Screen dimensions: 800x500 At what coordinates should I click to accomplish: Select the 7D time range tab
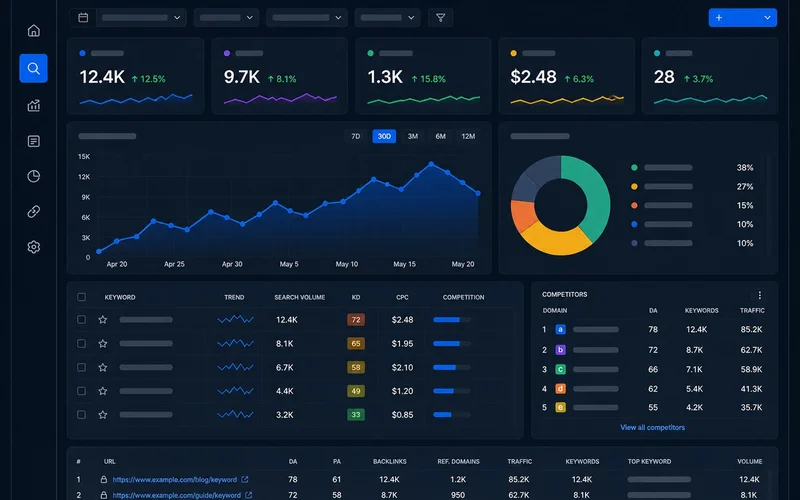(x=356, y=136)
